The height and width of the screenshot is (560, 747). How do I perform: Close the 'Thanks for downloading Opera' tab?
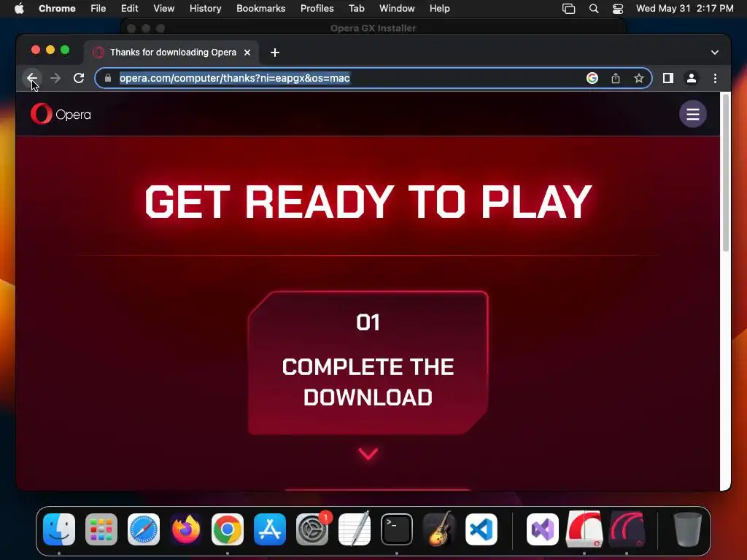point(247,52)
